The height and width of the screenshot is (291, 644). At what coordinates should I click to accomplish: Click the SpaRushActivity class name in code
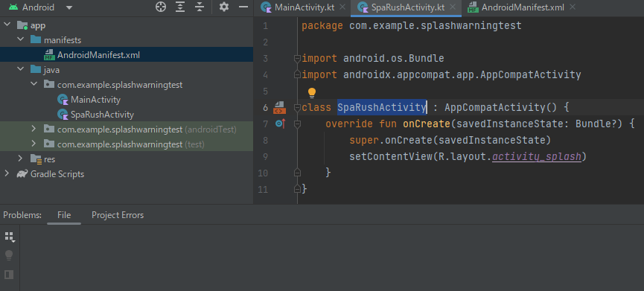[x=381, y=107]
